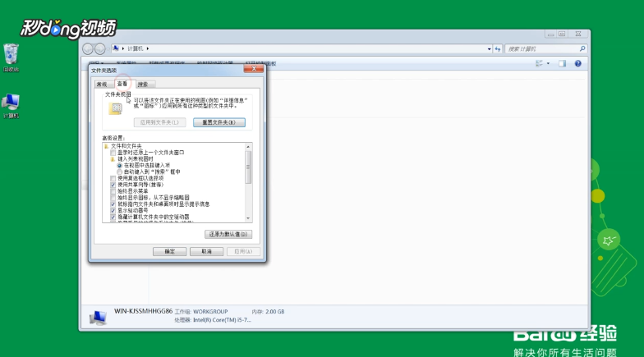Select 自动键入到"搜索"框中 radio option
644x357 pixels.
tap(120, 172)
